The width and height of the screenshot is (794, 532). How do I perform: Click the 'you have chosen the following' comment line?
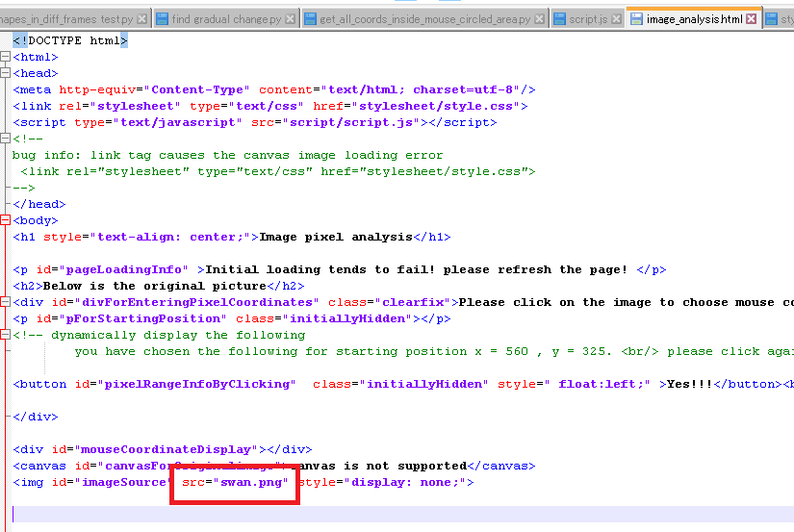[434, 352]
